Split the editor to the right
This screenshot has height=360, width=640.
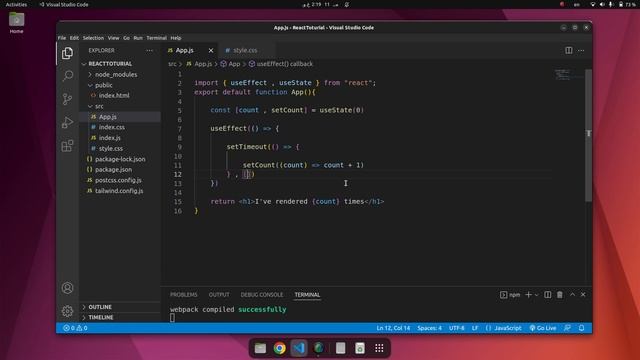[569, 50]
